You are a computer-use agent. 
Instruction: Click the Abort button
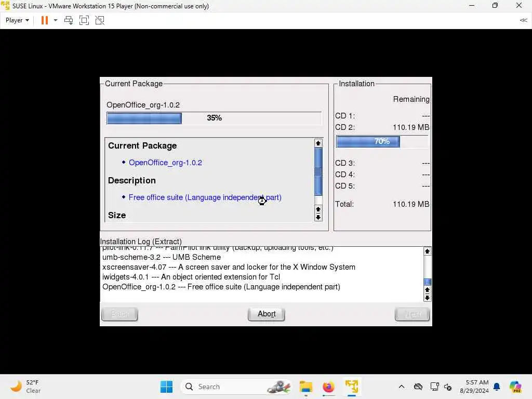[x=267, y=314]
